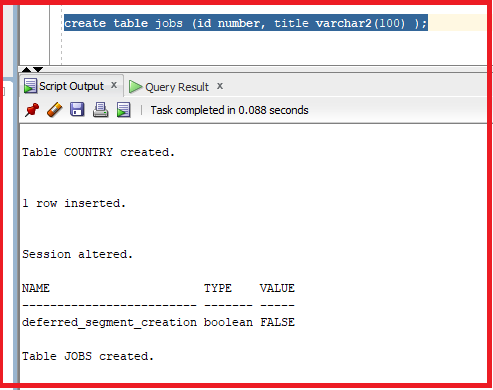
Task: Clear output with the eraser icon
Action: point(55,110)
